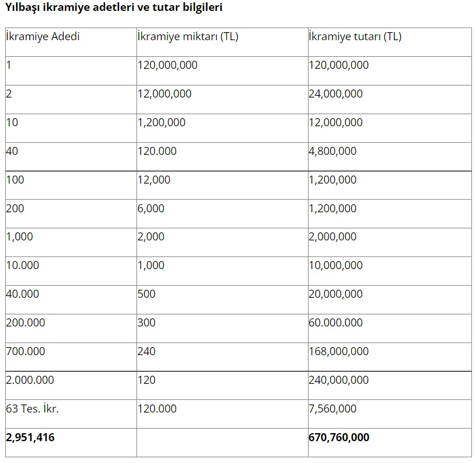The height and width of the screenshot is (463, 476).
Task: Click the 6,000 prize amount cell
Action: 151,208
